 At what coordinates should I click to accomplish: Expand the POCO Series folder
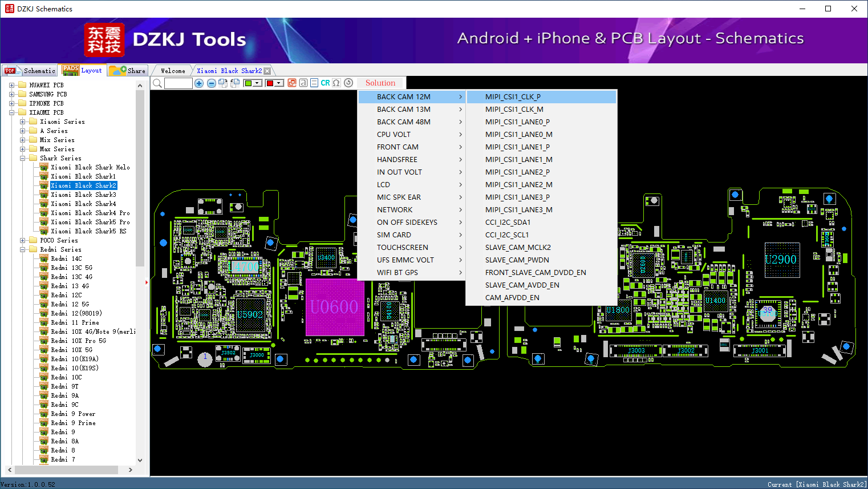click(x=22, y=240)
